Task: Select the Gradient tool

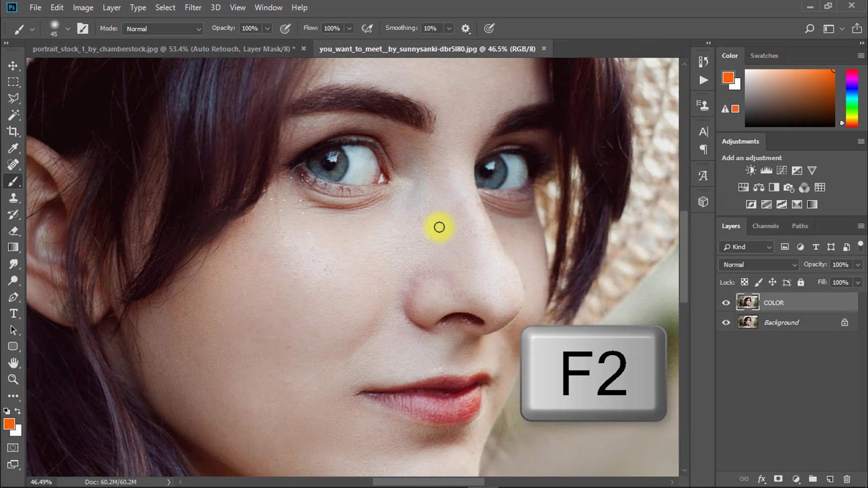Action: coord(13,247)
